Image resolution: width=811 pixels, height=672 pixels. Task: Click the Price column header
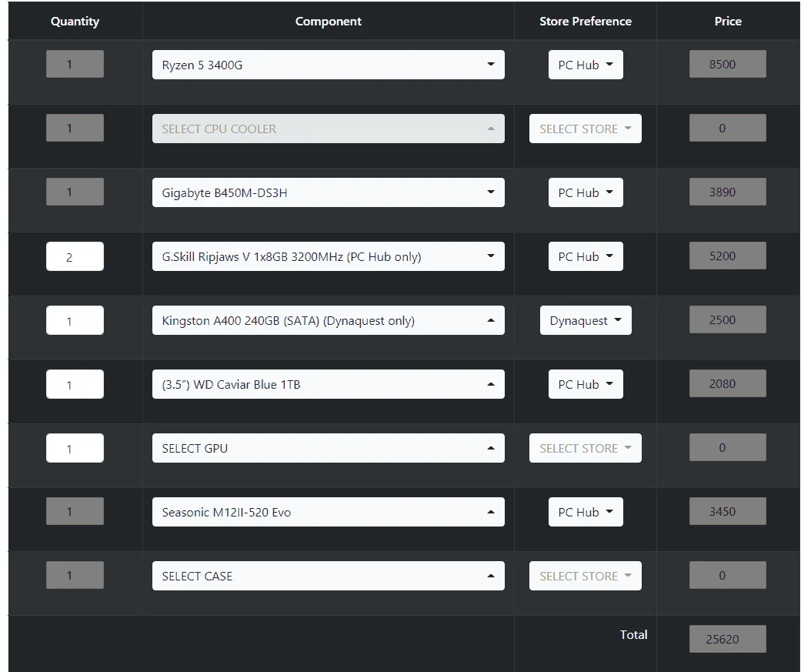click(x=728, y=22)
